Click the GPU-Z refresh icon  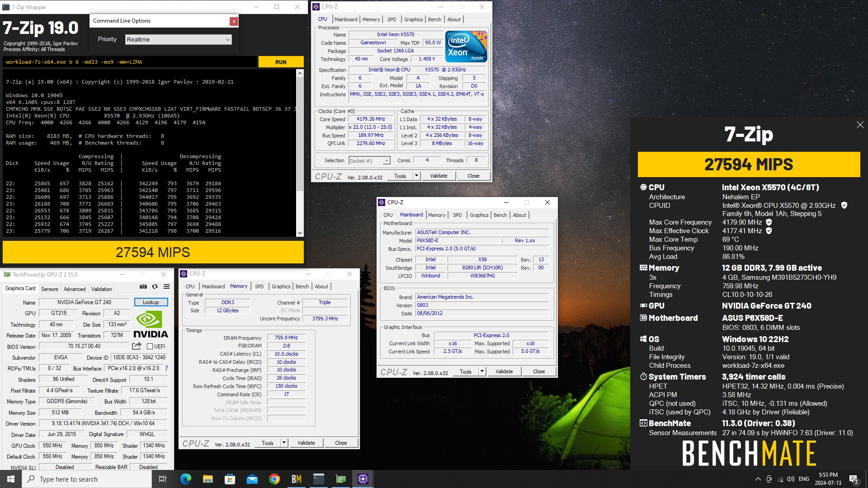point(155,286)
